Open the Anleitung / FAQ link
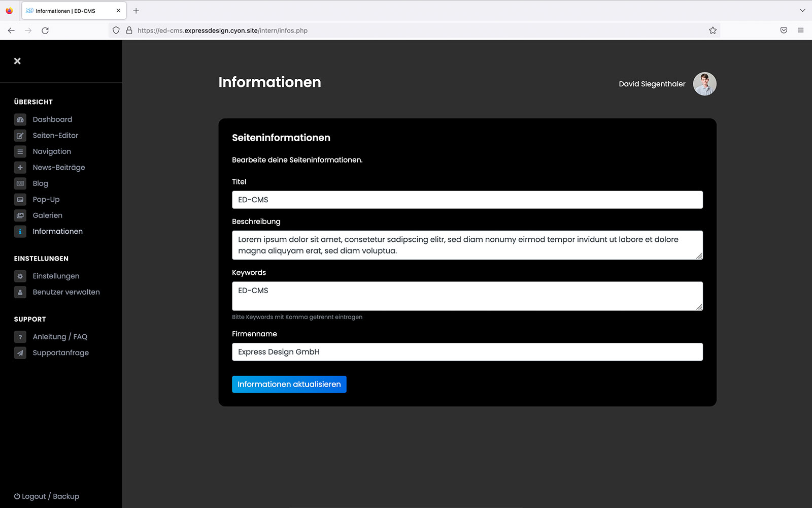 click(60, 337)
